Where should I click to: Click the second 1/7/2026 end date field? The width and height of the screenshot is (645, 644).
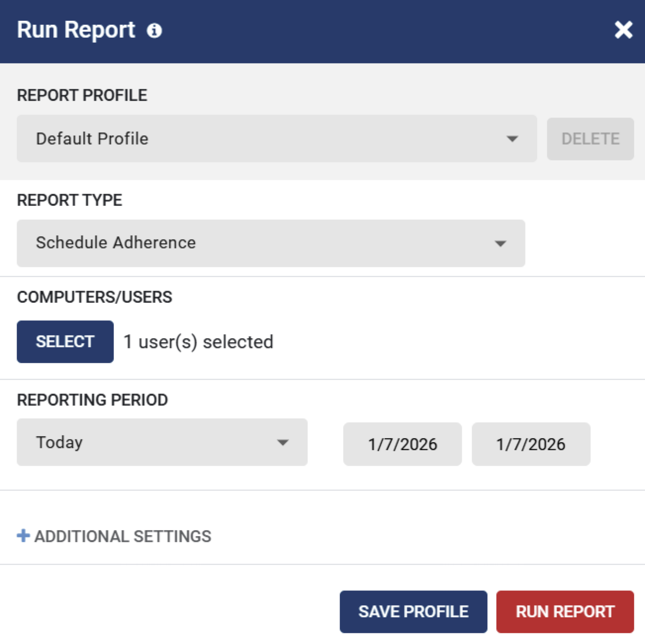tap(531, 444)
